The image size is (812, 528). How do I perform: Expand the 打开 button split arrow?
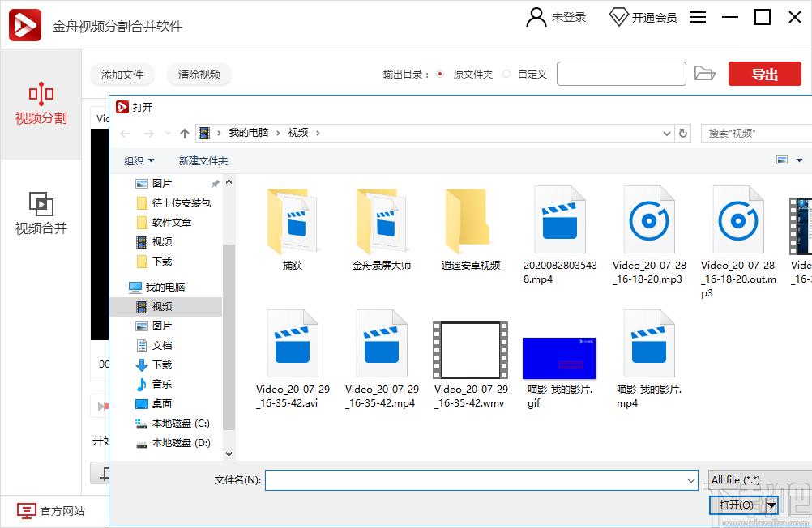(x=771, y=505)
